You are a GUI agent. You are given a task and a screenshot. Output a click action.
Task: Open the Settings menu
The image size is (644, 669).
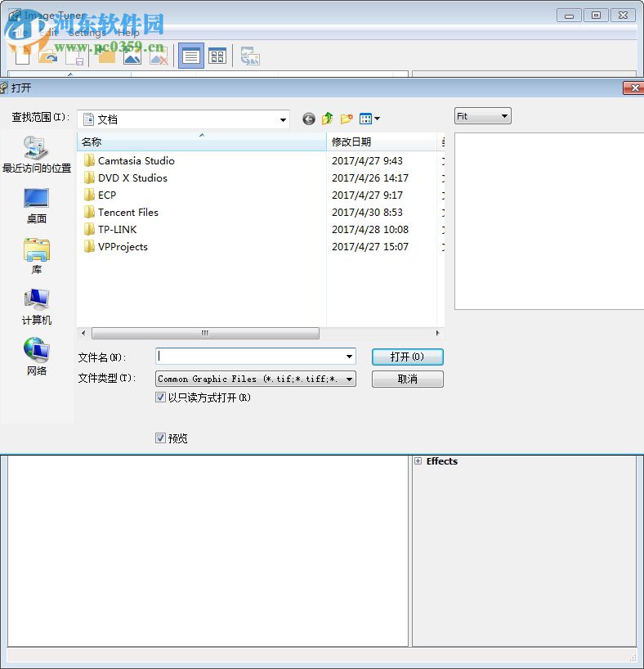click(87, 33)
